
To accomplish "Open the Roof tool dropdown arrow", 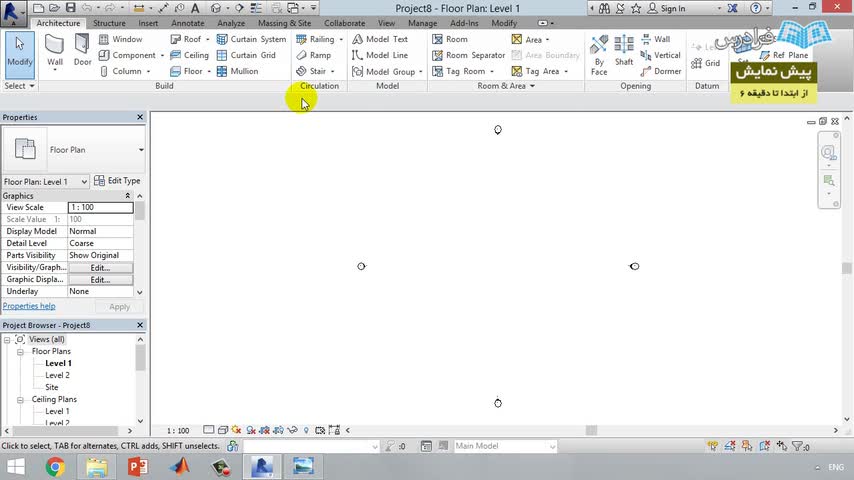I will [x=208, y=39].
